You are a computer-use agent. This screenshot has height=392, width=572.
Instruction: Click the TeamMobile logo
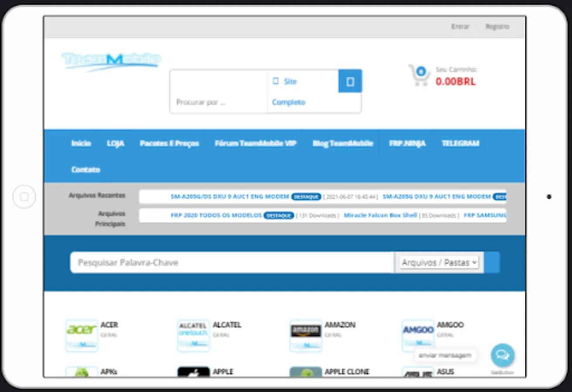coord(111,61)
